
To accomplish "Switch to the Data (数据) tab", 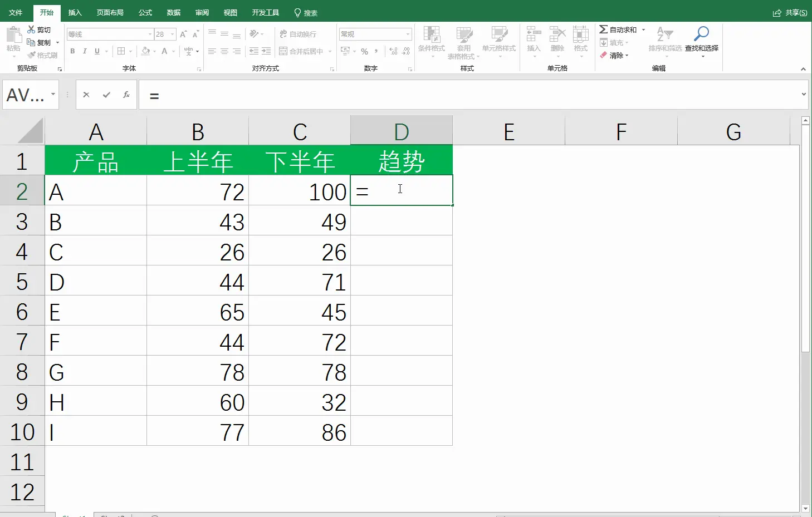I will [x=174, y=12].
